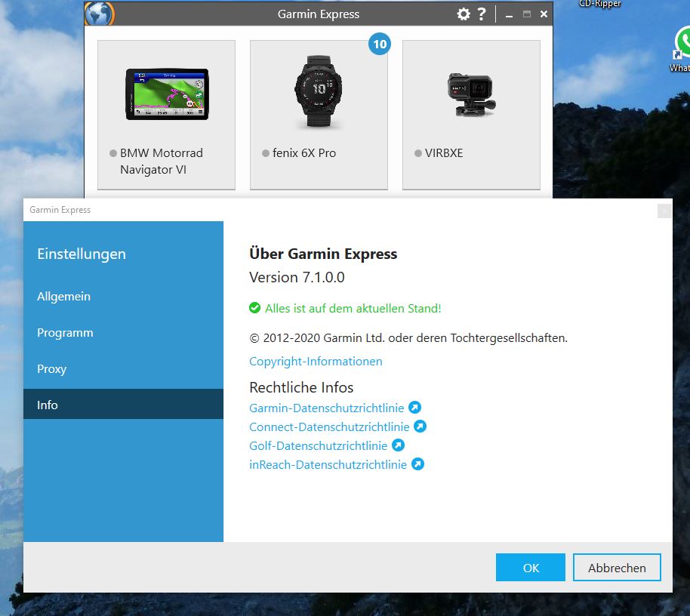Select the BMW Motorrad Navigator VI device image

[167, 94]
